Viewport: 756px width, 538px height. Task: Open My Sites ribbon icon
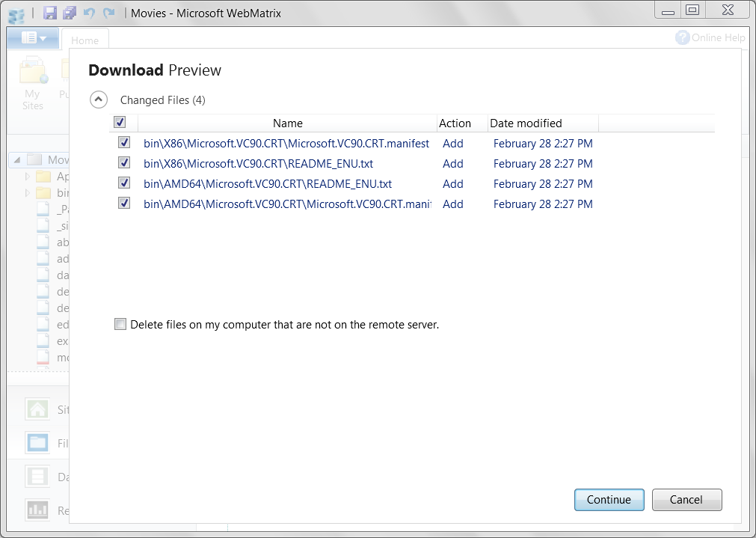point(33,83)
